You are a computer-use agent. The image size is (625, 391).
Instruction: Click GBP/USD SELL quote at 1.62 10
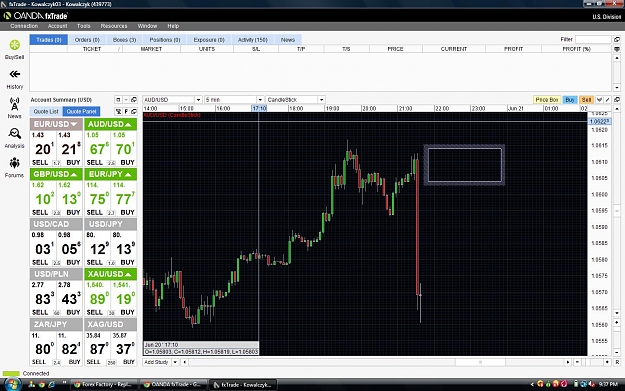[43, 198]
